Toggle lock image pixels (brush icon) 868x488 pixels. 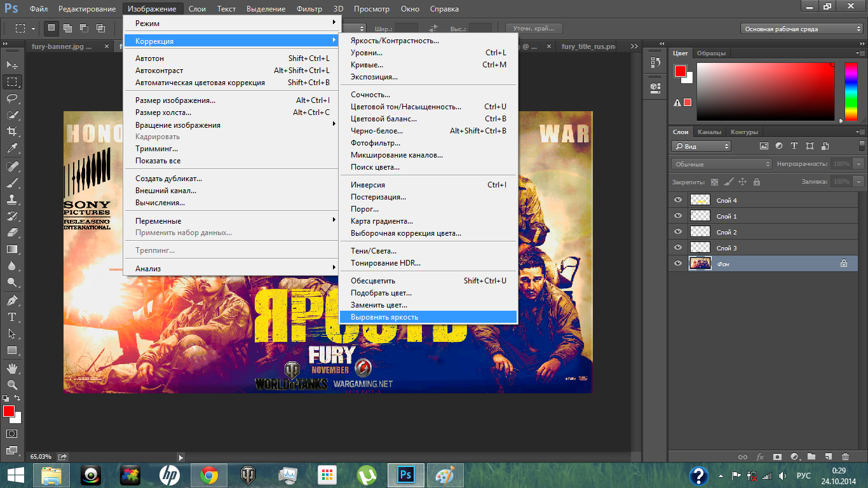point(729,182)
